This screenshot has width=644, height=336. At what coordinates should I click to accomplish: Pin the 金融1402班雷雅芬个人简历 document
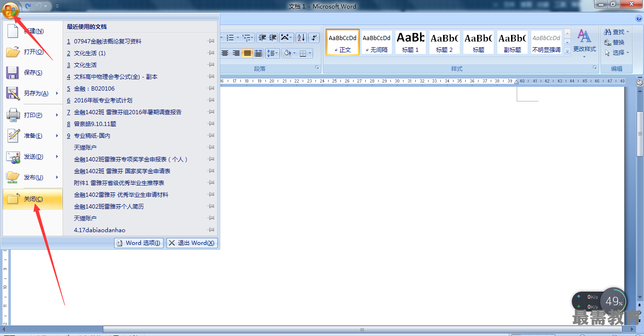tap(211, 207)
